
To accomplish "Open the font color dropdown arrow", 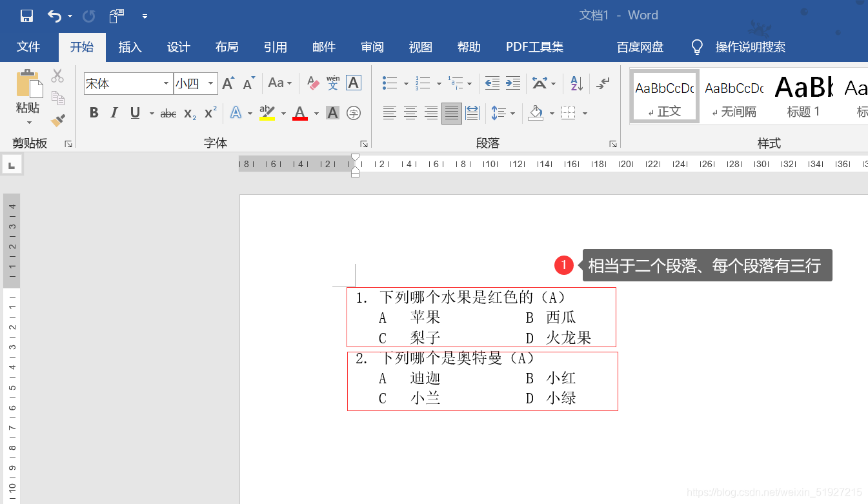I will pyautogui.click(x=316, y=114).
